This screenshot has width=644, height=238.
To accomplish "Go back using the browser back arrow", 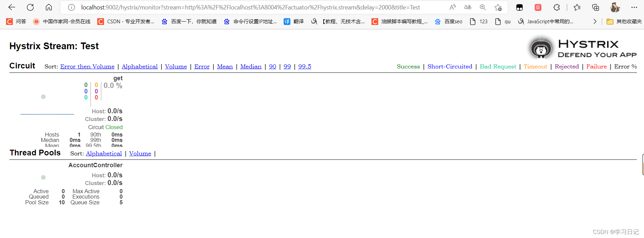I will (x=12, y=7).
